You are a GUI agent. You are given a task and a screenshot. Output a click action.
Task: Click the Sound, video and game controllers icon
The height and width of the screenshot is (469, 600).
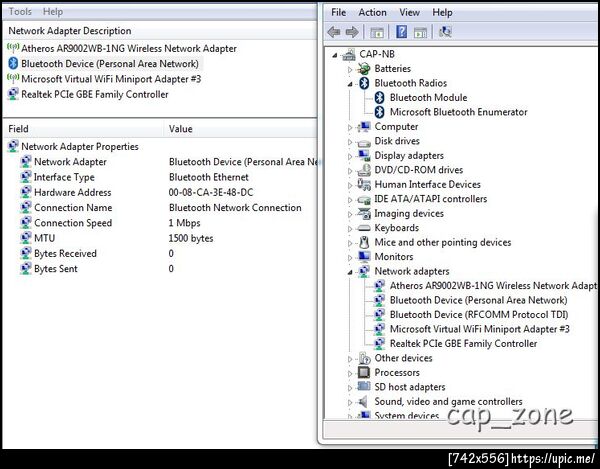pyautogui.click(x=362, y=401)
